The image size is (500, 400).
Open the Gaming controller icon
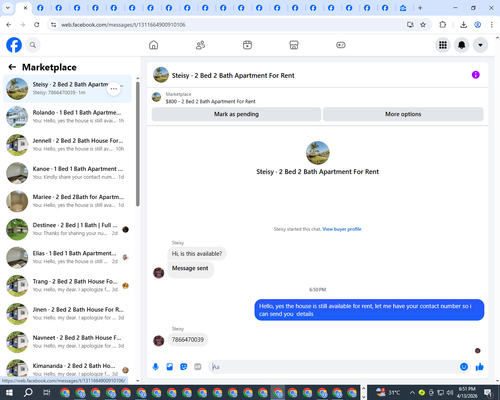pos(341,45)
